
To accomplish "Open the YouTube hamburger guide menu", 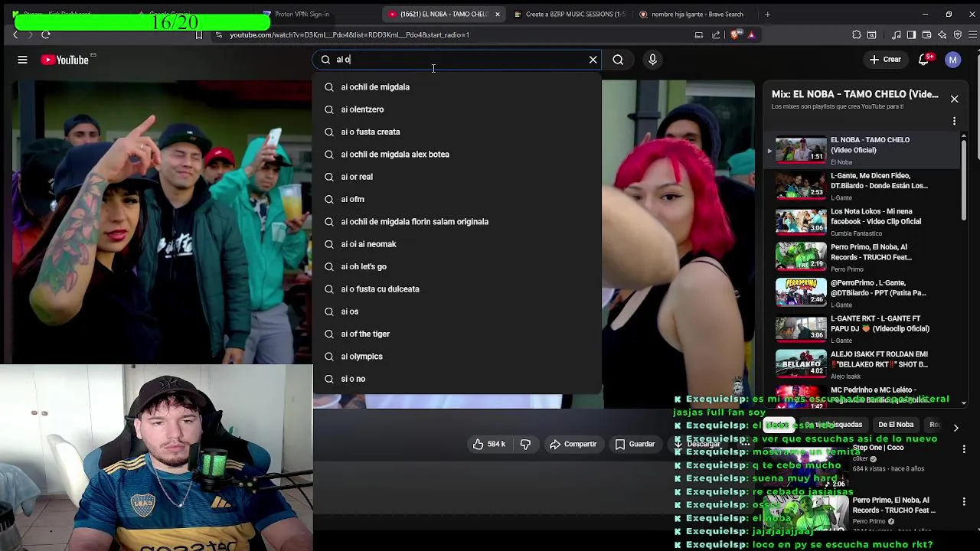I will (x=22, y=60).
